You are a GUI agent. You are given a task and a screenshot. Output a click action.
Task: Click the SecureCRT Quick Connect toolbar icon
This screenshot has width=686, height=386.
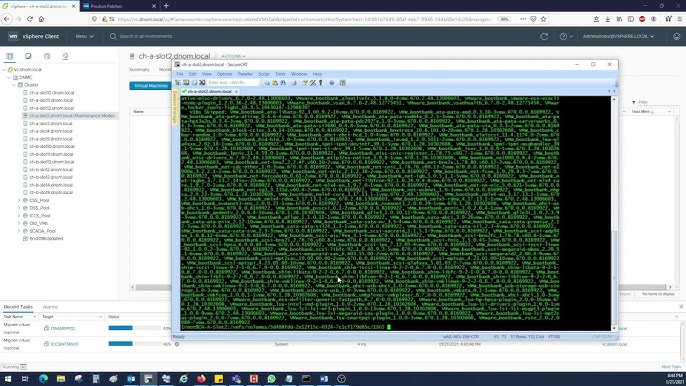tap(186, 82)
